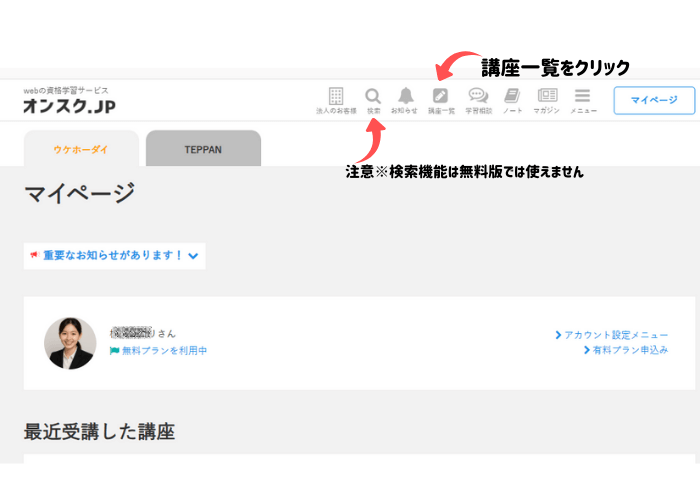The image size is (700, 480).
Task: Switch to the ウケホーダイ tab
Action: coord(81,149)
